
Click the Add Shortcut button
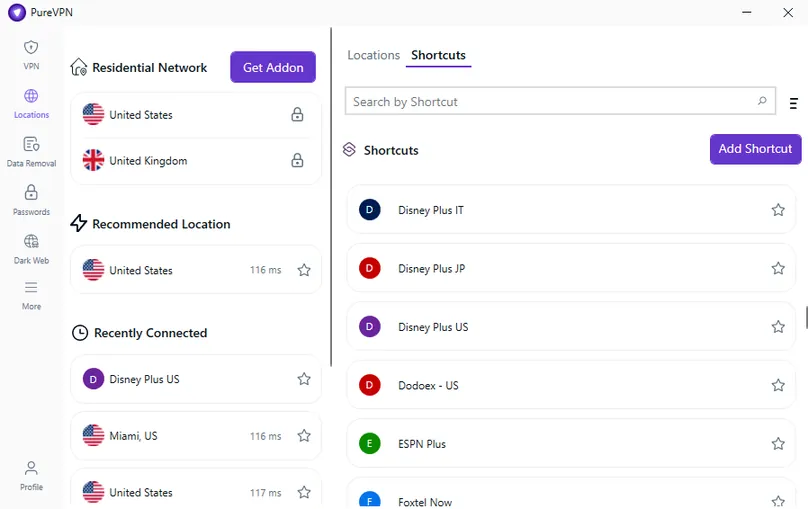click(x=755, y=149)
